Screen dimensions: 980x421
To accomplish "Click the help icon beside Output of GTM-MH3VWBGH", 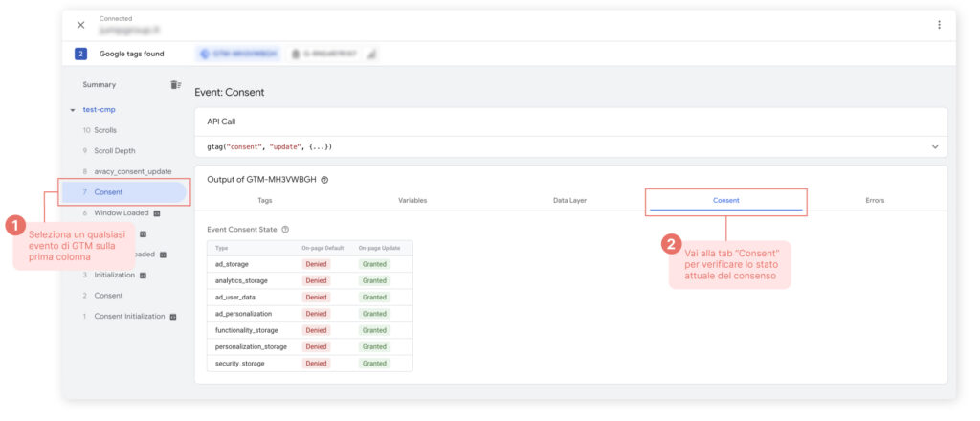I will (324, 180).
